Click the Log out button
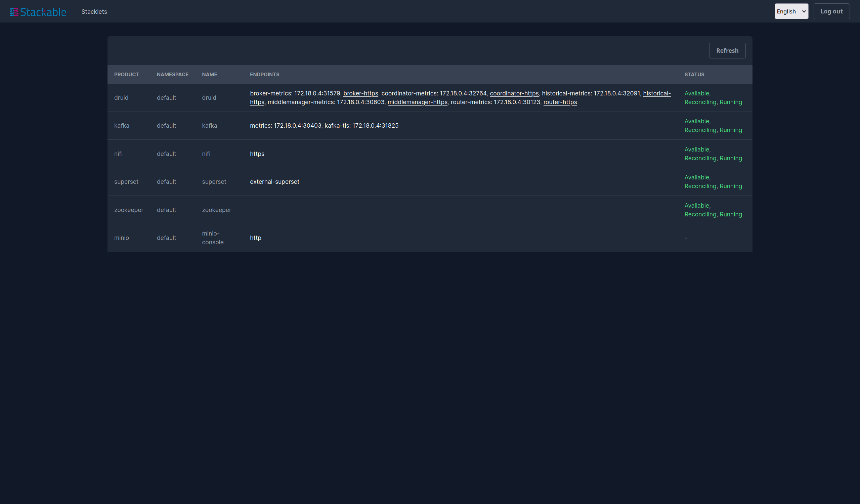 pos(832,11)
